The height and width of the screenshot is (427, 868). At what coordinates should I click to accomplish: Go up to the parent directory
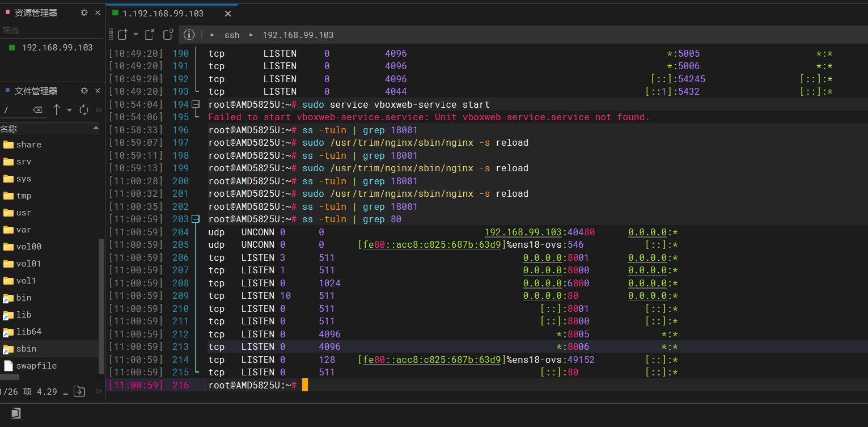click(x=57, y=109)
